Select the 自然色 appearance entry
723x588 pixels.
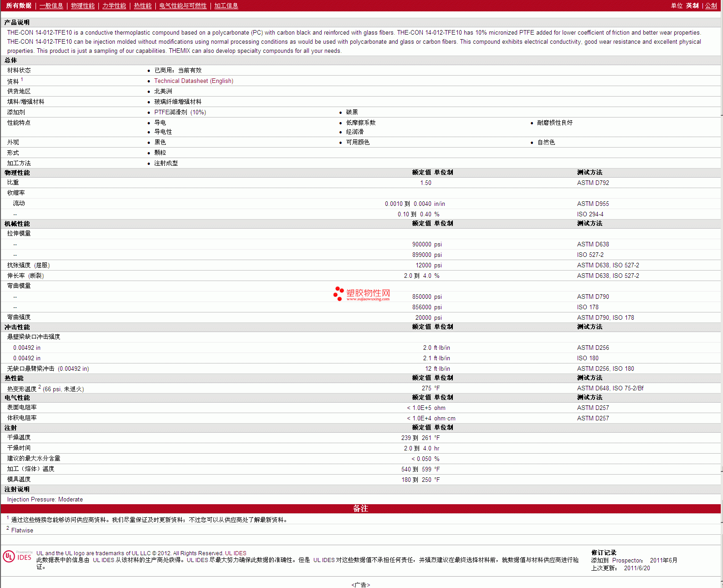[546, 142]
